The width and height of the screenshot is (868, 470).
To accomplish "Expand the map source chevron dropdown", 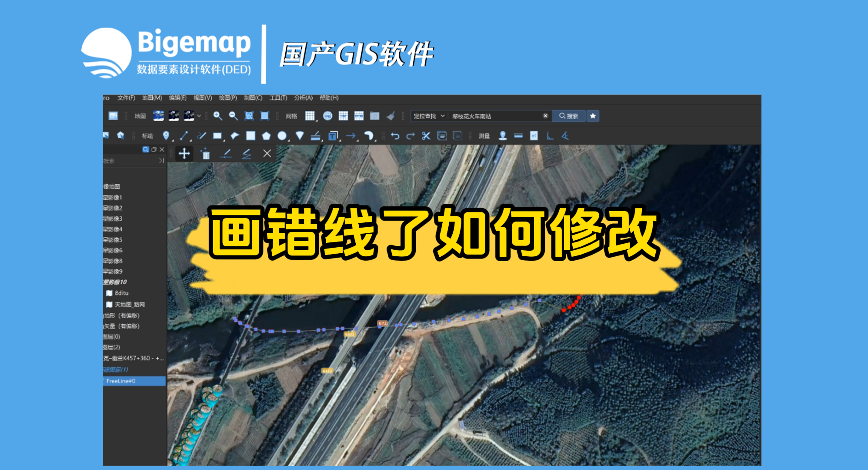I will click(x=199, y=116).
